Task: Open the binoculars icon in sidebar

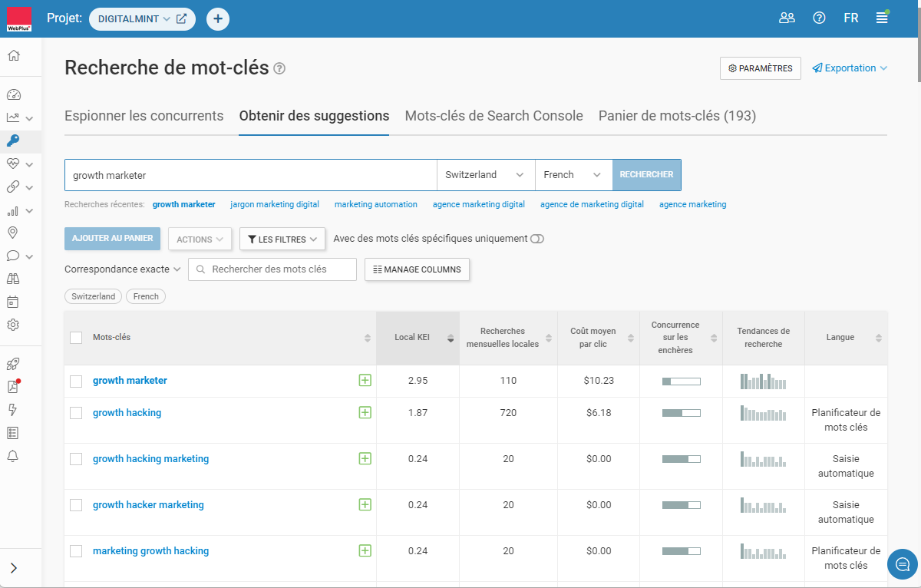Action: pos(13,279)
